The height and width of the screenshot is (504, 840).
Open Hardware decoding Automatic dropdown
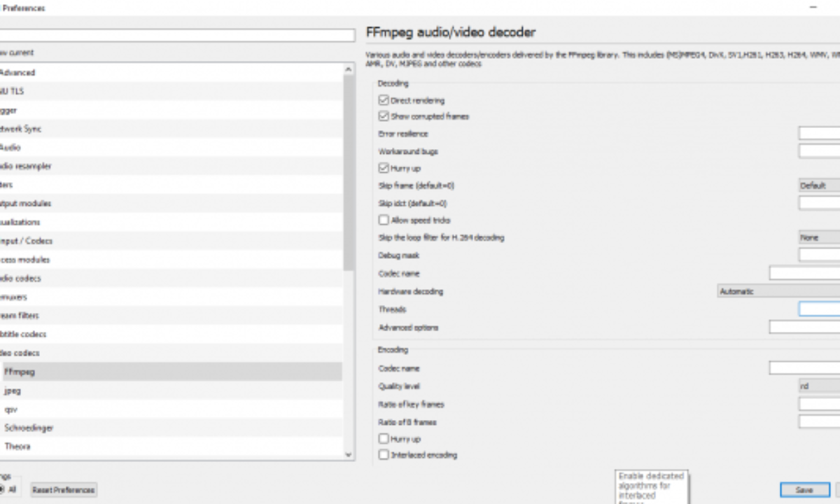click(778, 291)
